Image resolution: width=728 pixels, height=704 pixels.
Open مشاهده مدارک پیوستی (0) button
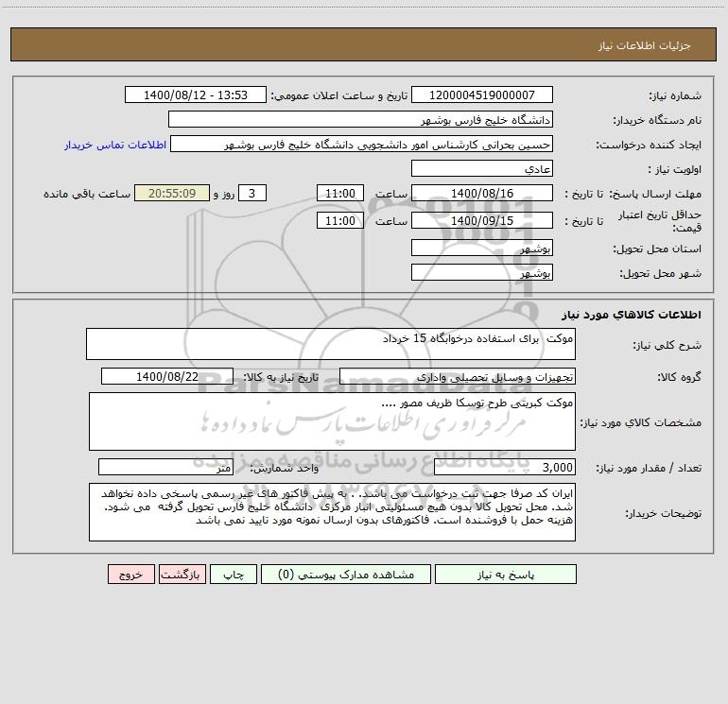click(x=346, y=574)
